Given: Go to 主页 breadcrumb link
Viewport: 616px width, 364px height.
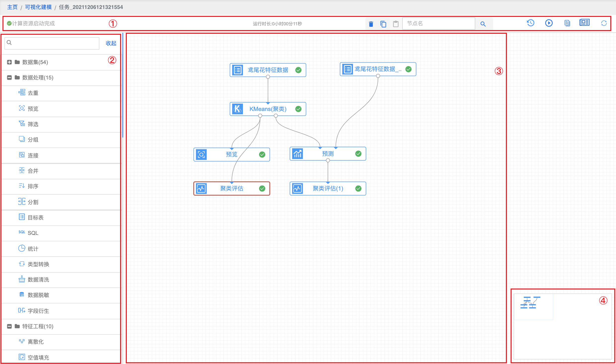Looking at the screenshot, I should (x=12, y=7).
